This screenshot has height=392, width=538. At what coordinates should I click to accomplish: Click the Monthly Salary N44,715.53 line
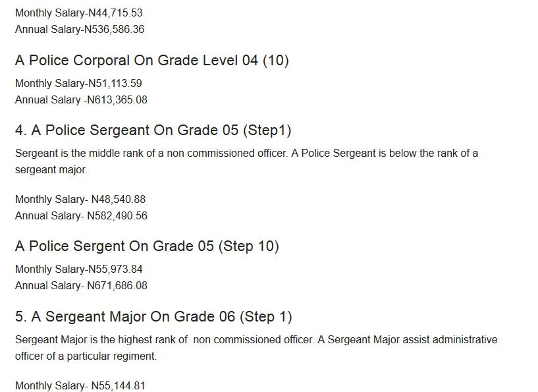point(78,13)
